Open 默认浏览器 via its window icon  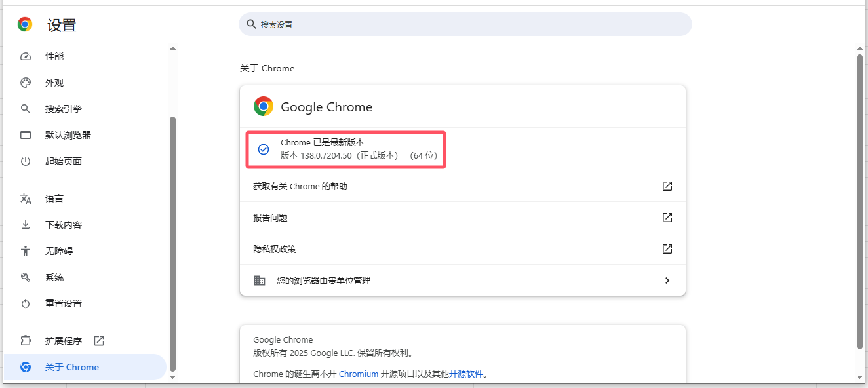coord(26,135)
